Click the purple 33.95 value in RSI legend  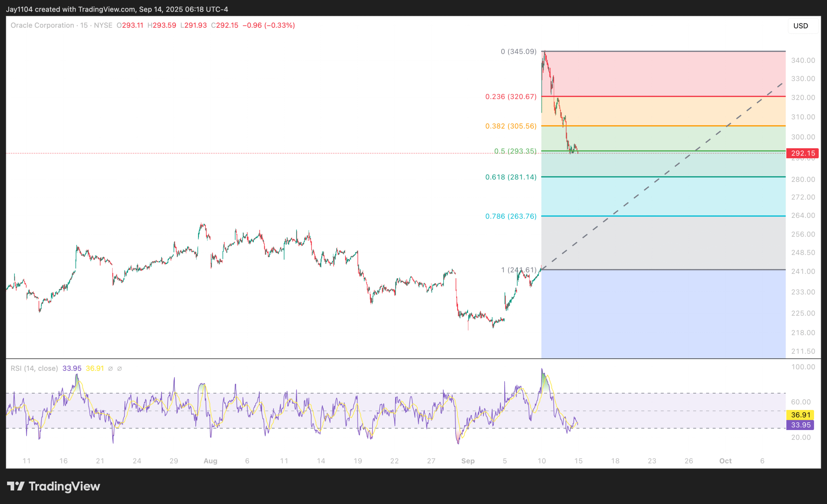[x=72, y=368]
